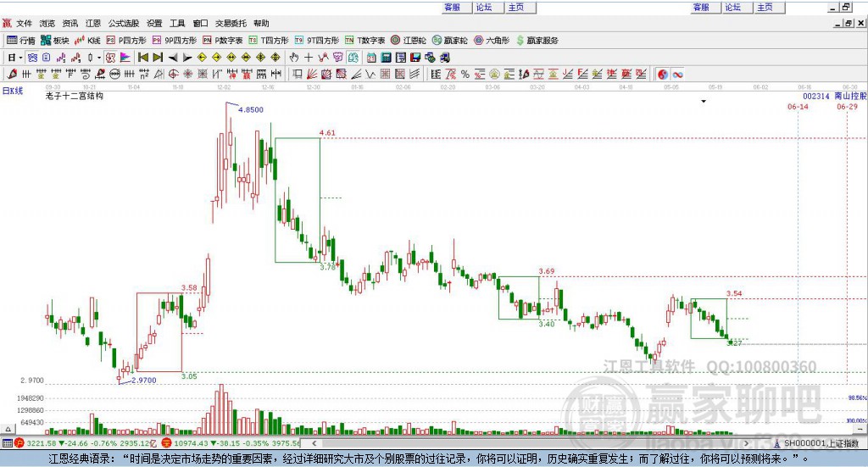Select the rectangle box drawing tool

pos(298,74)
